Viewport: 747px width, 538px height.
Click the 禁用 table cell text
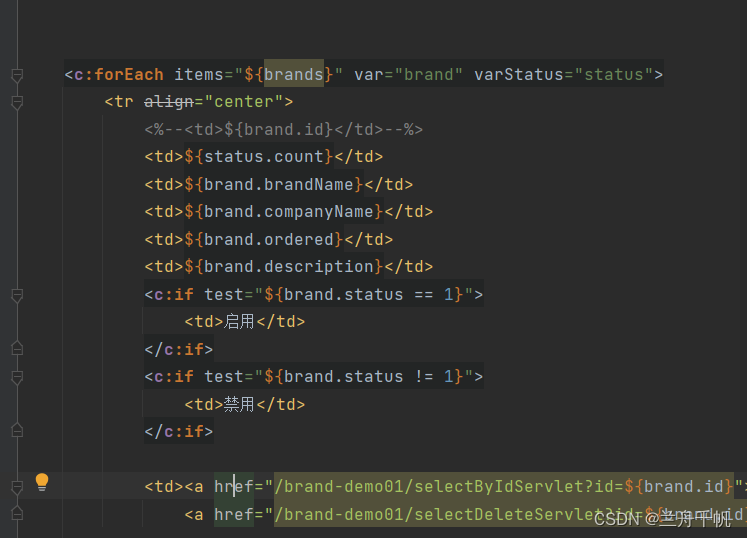(239, 404)
